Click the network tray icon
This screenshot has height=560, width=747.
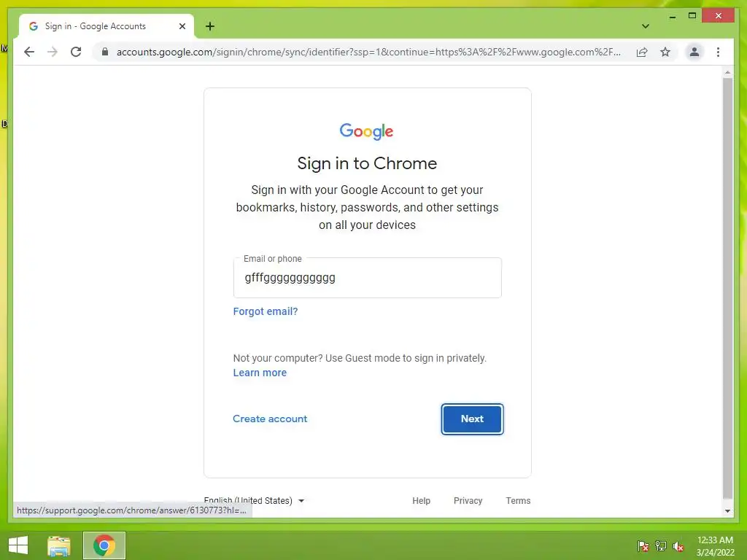point(661,545)
